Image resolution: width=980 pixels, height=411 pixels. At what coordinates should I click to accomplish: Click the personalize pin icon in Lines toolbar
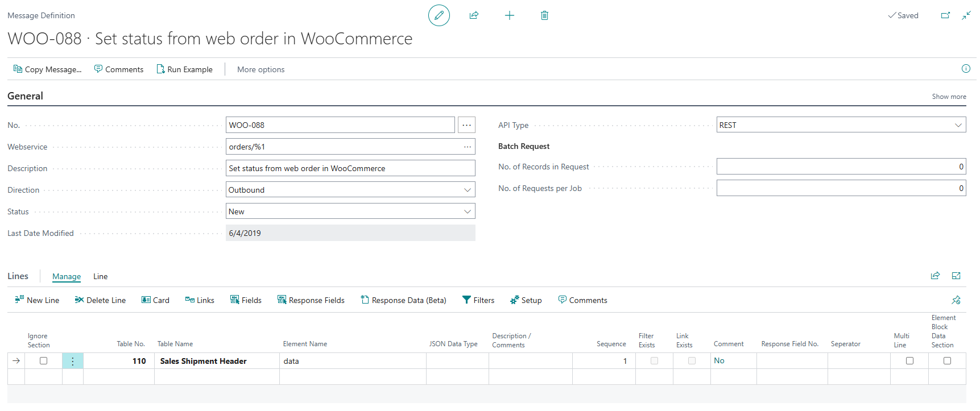[x=956, y=300]
